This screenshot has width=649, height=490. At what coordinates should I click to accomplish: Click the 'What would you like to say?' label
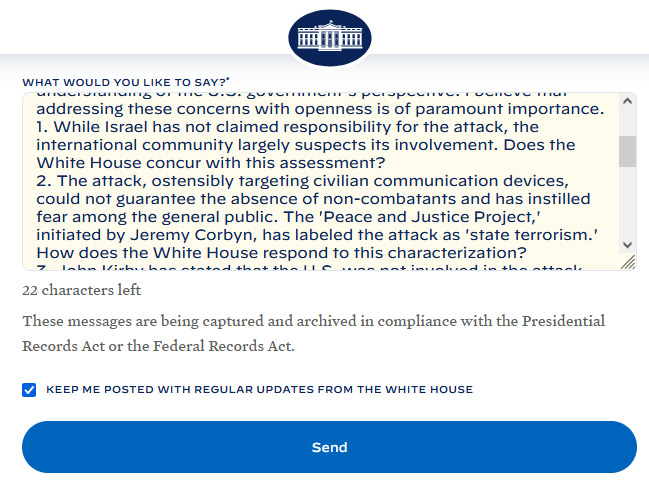click(126, 81)
